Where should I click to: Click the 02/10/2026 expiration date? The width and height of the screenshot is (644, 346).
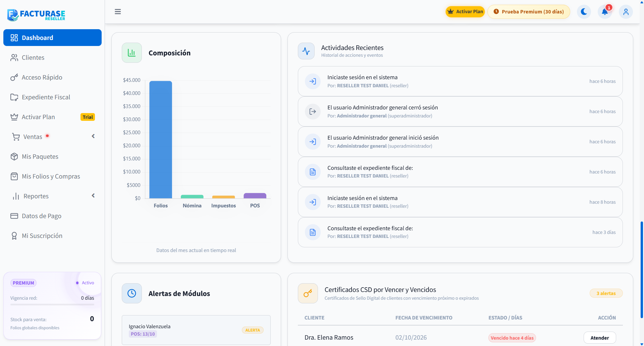click(411, 338)
